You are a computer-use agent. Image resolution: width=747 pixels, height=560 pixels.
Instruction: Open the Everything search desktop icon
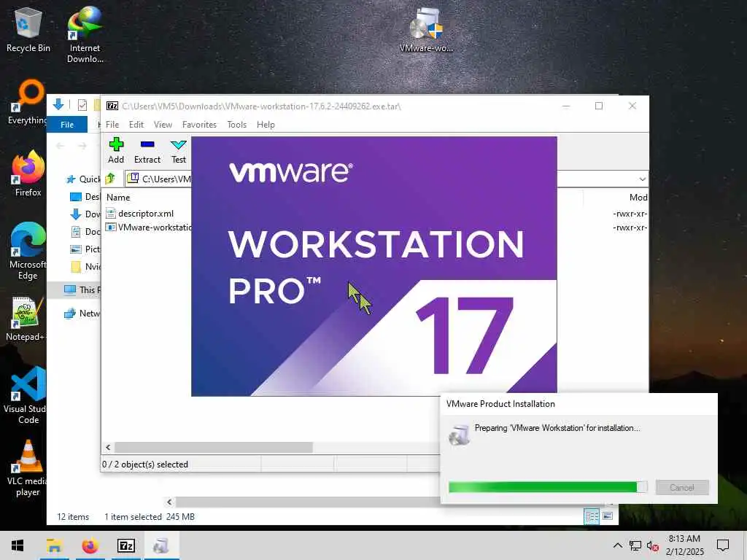[27, 102]
